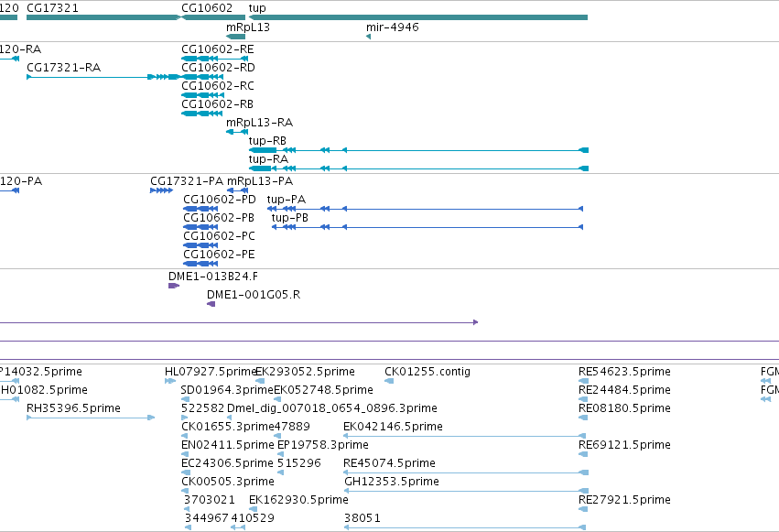Click the CG17321-RA transcript label
The image size is (779, 532).
click(x=63, y=68)
